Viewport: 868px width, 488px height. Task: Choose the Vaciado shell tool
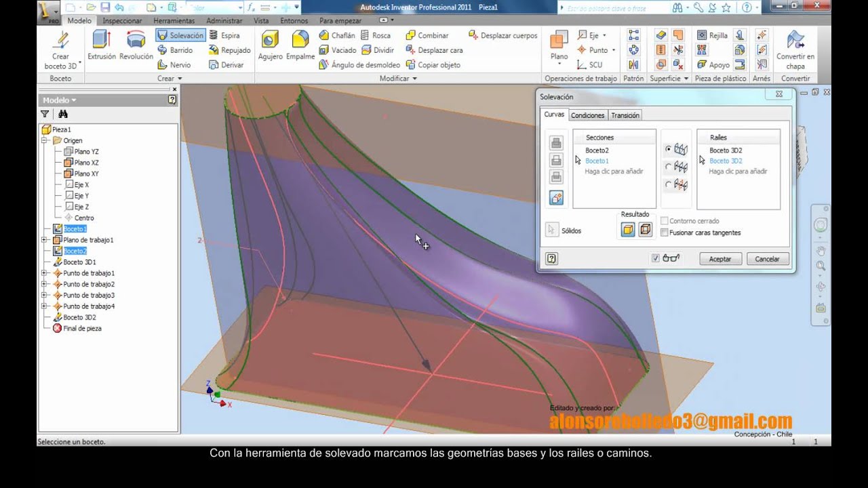[337, 50]
